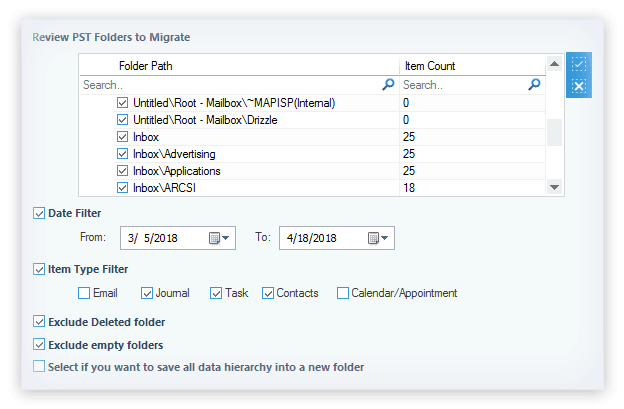Uncheck the Date Filter checkbox
Viewport: 624px width, 409px height.
point(39,213)
